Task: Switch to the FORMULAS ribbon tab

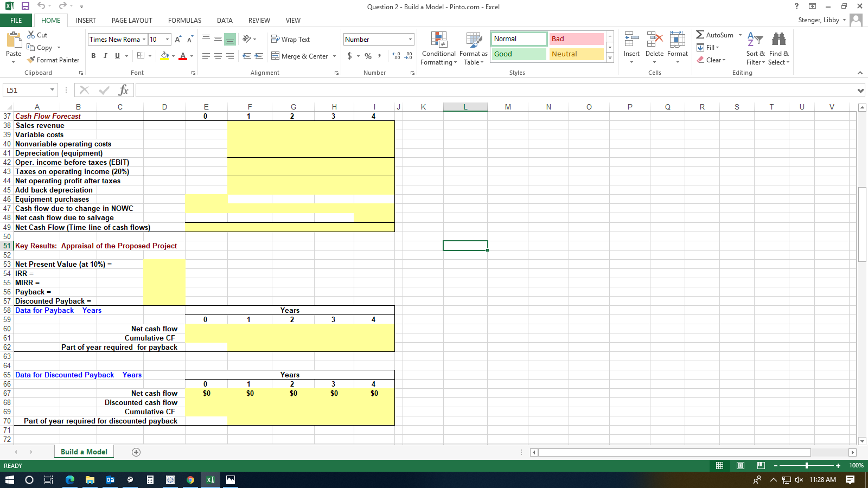Action: pyautogui.click(x=184, y=21)
